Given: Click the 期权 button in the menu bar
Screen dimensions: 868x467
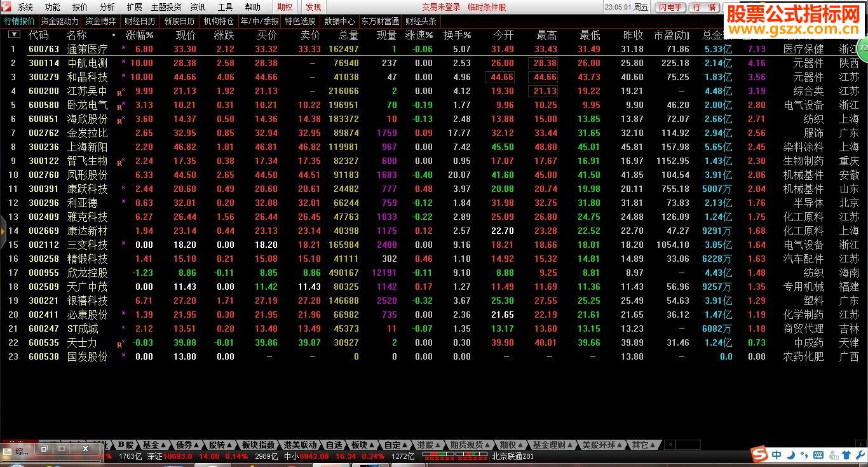Looking at the screenshot, I should point(285,7).
